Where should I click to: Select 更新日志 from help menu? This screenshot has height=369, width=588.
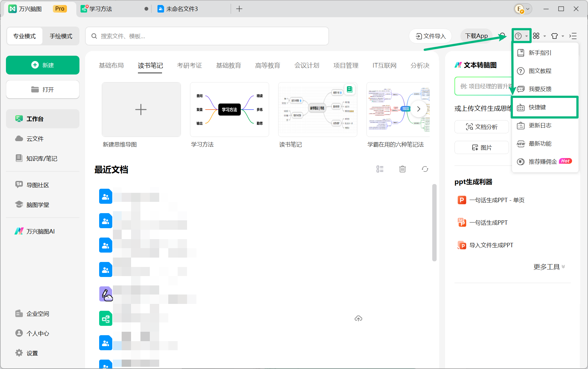(x=545, y=126)
